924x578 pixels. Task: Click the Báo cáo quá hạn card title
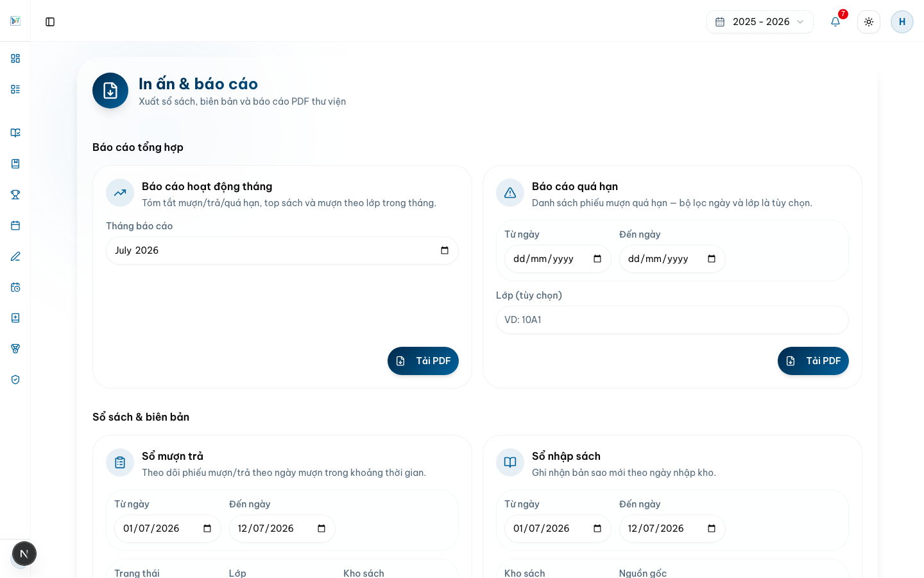click(575, 186)
